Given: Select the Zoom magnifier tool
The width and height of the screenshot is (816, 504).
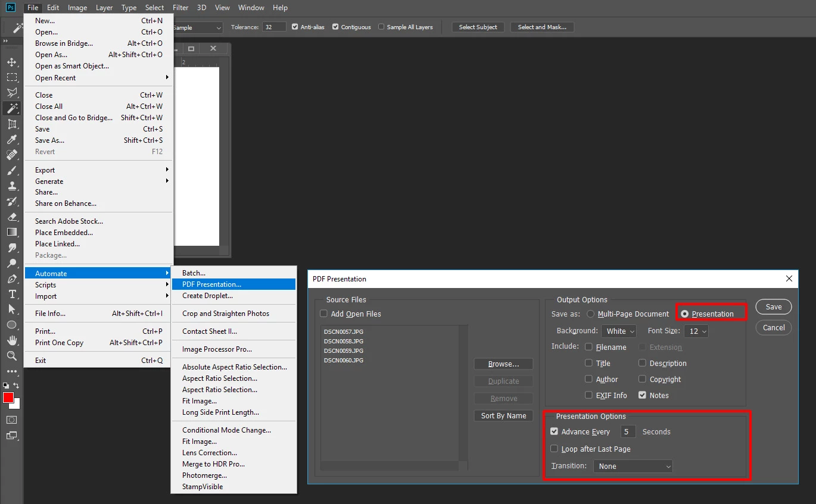Looking at the screenshot, I should point(12,356).
